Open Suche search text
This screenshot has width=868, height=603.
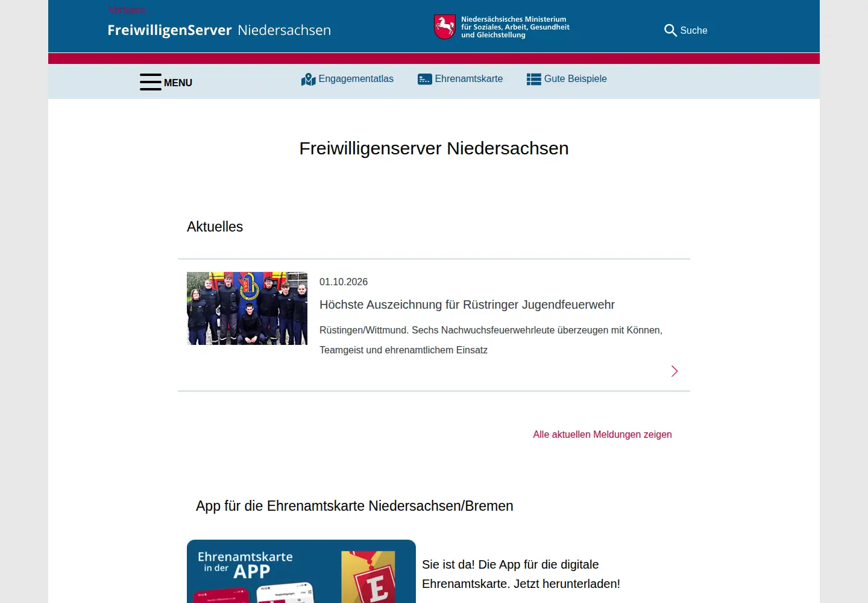tap(694, 30)
